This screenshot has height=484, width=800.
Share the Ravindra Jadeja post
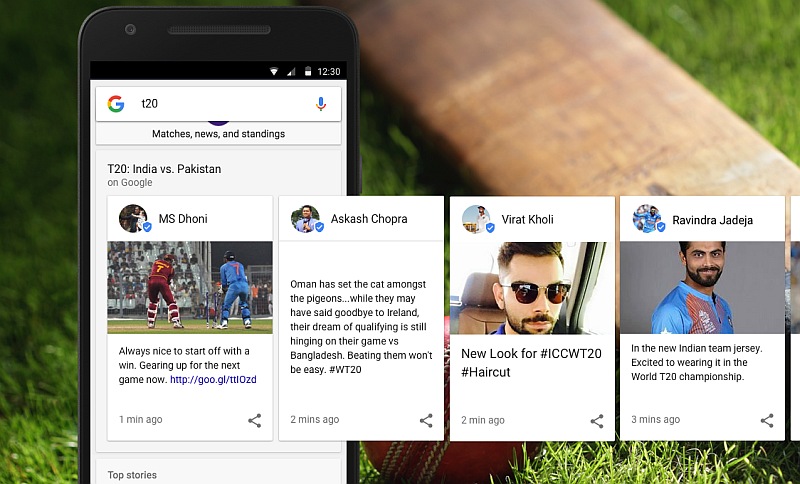767,420
